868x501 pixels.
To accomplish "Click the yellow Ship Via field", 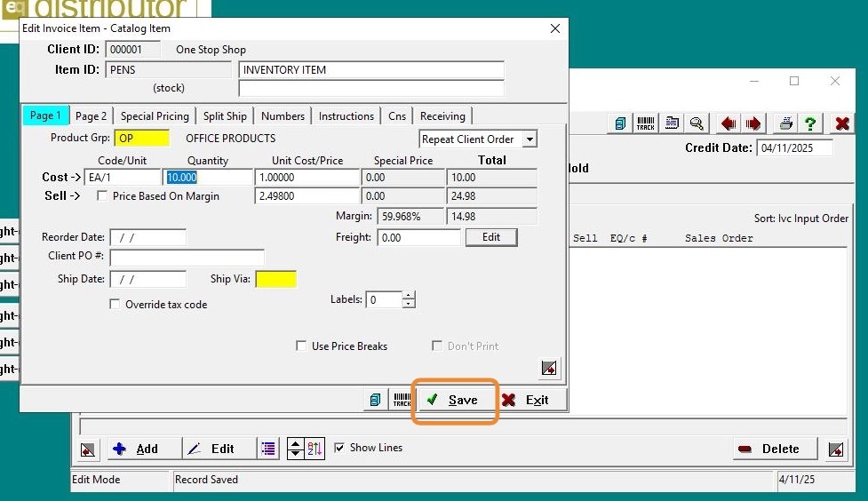I will point(275,279).
